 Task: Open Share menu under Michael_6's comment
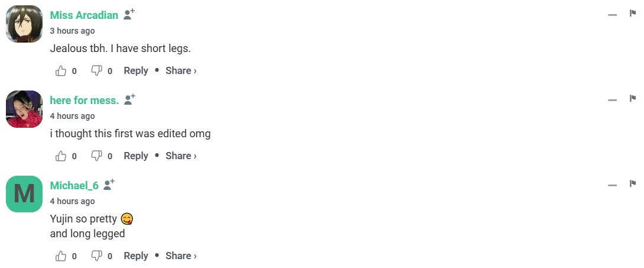click(181, 256)
